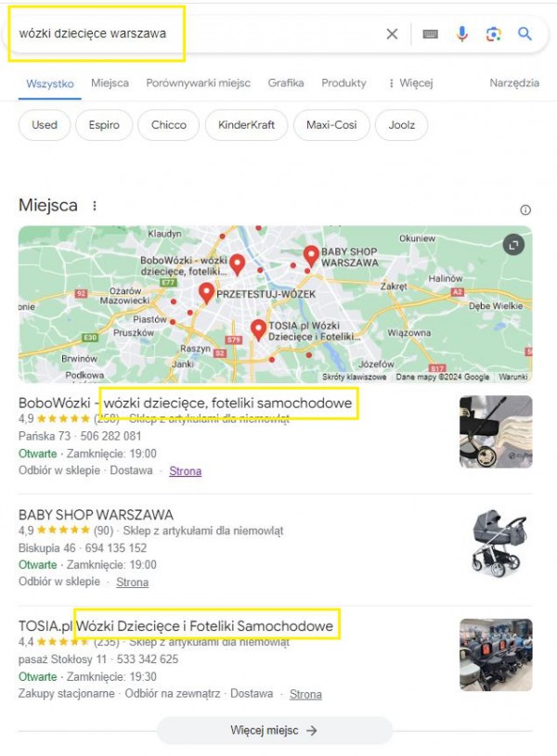Click the pasaż Stokłosy 11 address text
557x756 pixels.
(x=62, y=660)
